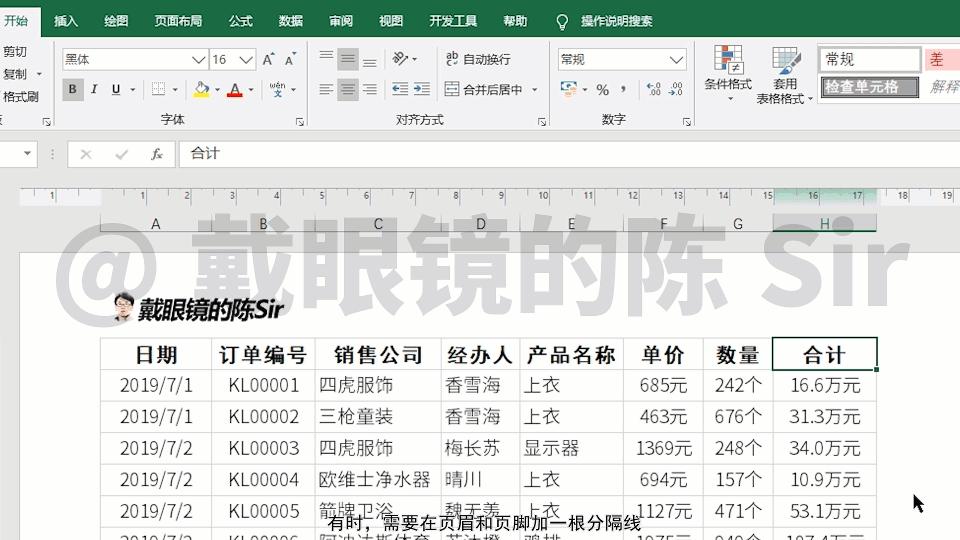The width and height of the screenshot is (960, 540).
Task: Select the 常规 cell style
Action: [x=870, y=59]
